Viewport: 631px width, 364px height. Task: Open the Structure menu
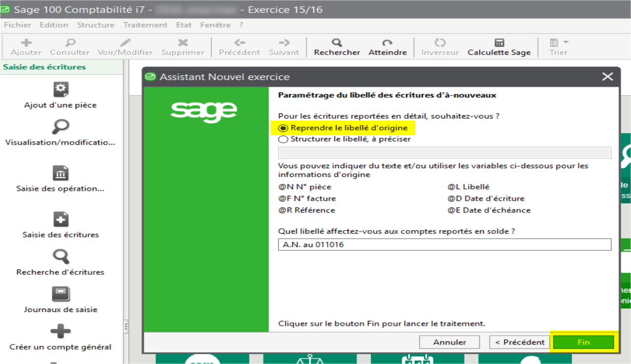95,25
